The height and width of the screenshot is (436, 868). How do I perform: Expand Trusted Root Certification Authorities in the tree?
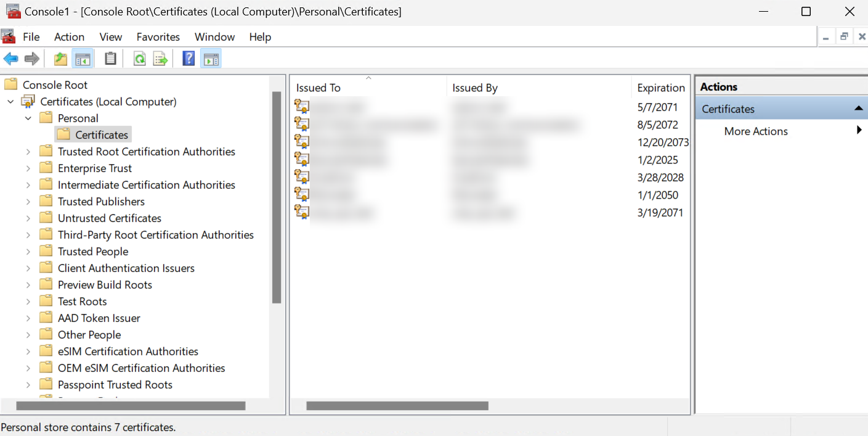[28, 151]
